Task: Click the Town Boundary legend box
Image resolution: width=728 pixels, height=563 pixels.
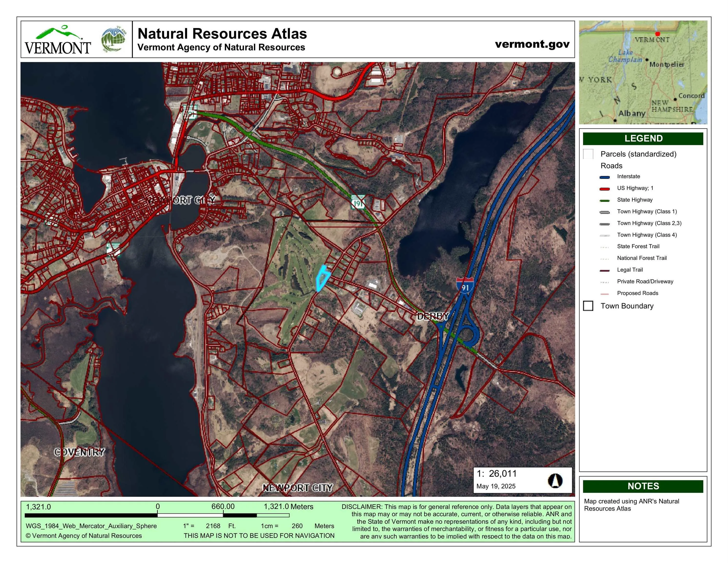Action: coord(588,306)
